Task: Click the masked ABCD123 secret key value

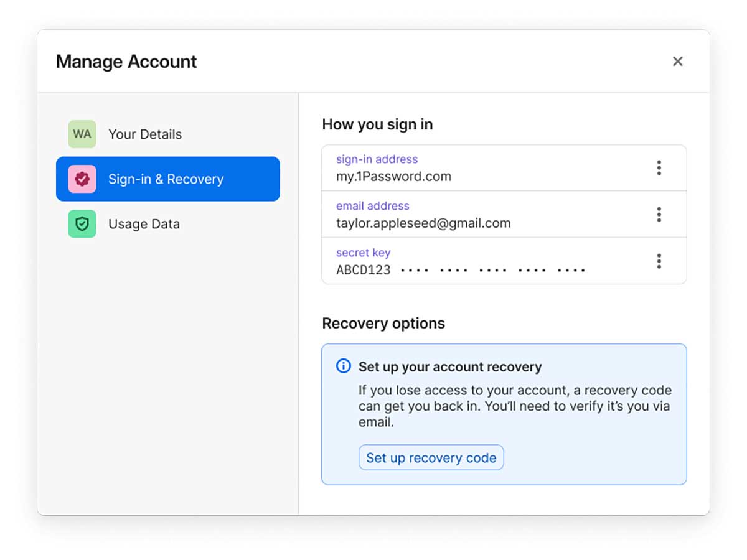Action: [461, 270]
